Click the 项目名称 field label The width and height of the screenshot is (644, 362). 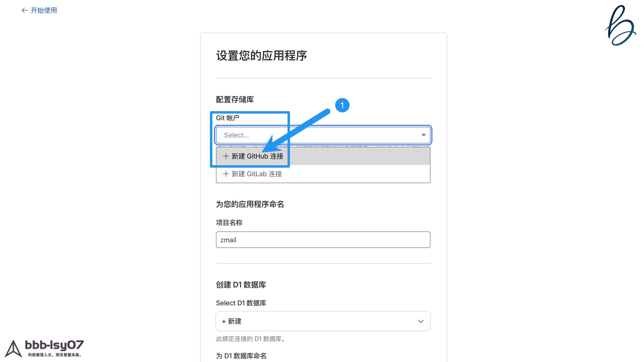(x=229, y=222)
